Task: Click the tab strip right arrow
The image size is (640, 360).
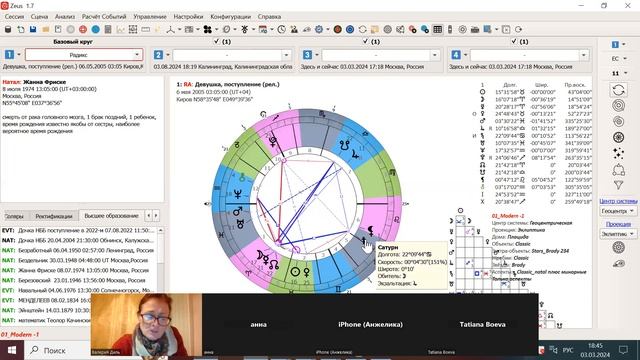Action: tap(156, 216)
